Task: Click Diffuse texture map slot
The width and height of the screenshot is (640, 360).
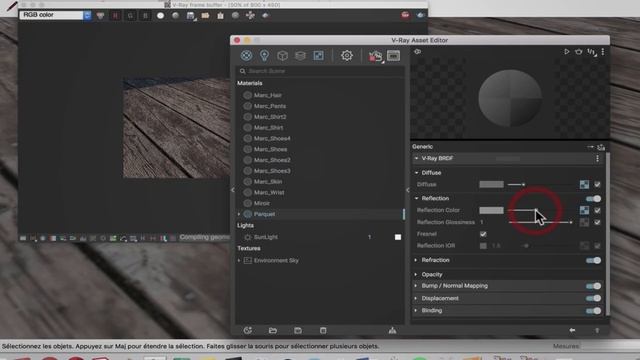Action: 584,184
